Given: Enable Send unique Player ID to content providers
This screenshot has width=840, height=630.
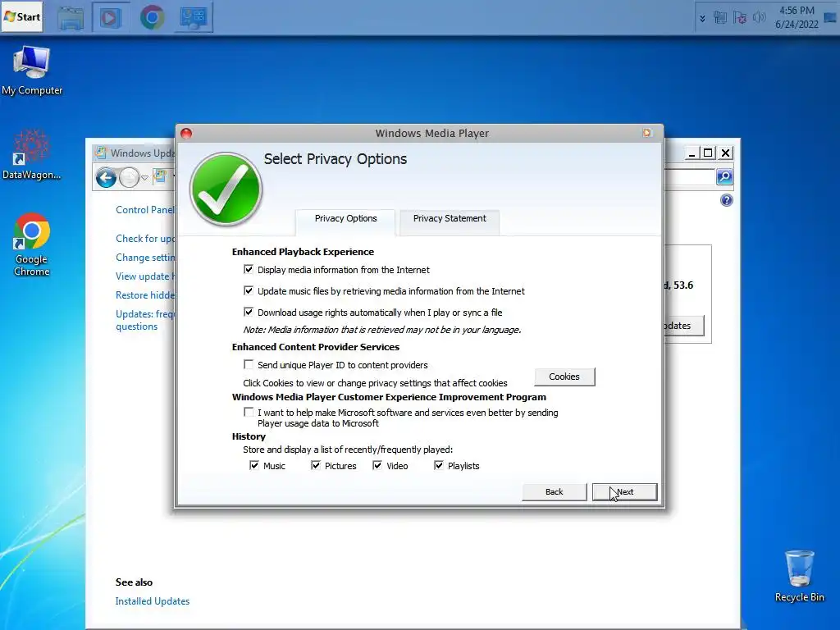Looking at the screenshot, I should point(248,365).
